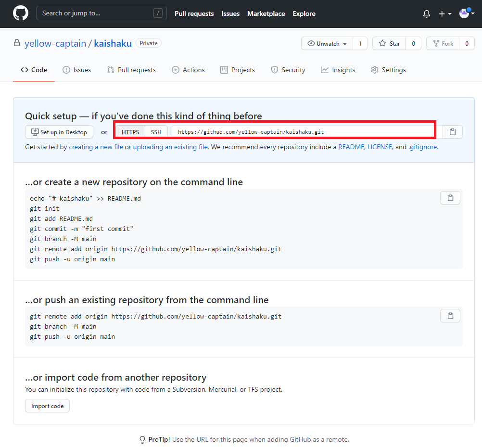Click 'echo "# kaishaku" >> README.md' line
The width and height of the screenshot is (482, 448).
point(85,198)
